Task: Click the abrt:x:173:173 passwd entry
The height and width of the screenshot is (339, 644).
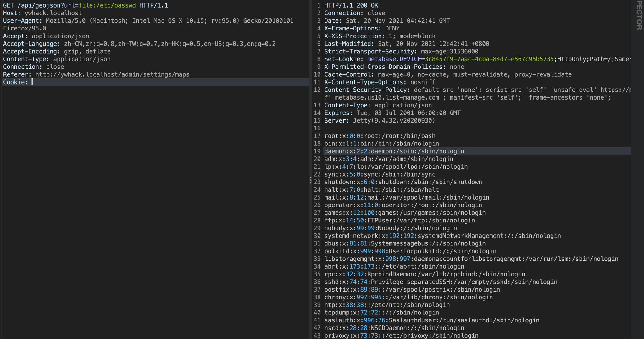Action: click(x=394, y=267)
